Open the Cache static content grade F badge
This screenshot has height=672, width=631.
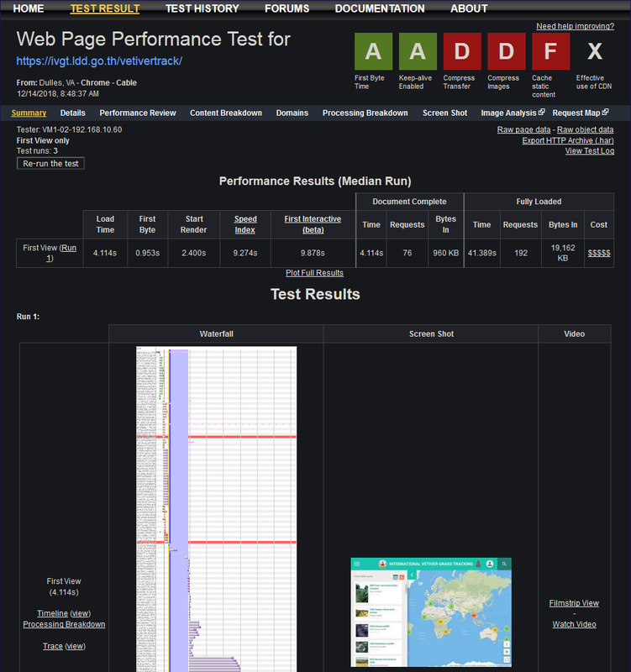[x=551, y=51]
